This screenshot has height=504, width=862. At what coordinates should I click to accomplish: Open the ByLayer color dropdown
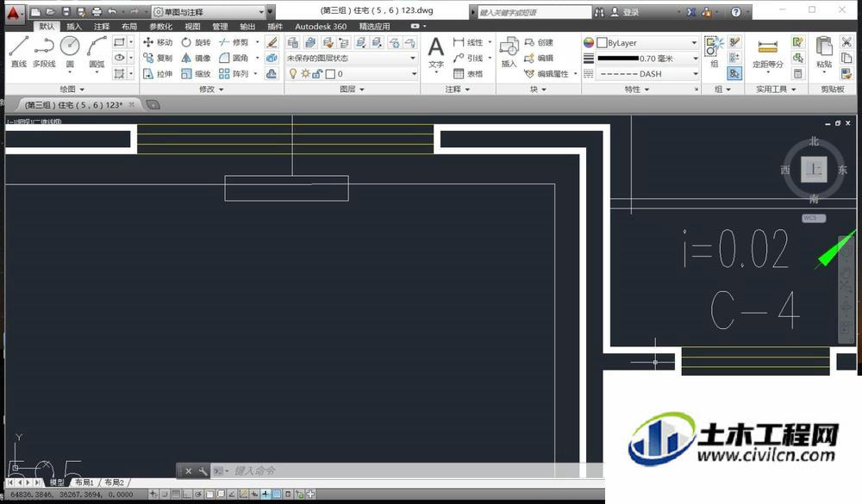pos(647,42)
